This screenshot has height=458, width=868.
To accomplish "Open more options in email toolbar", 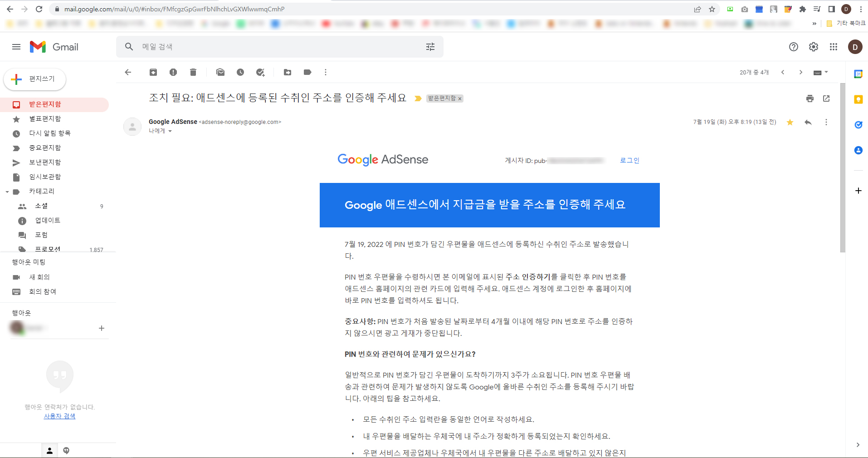I will pyautogui.click(x=326, y=72).
